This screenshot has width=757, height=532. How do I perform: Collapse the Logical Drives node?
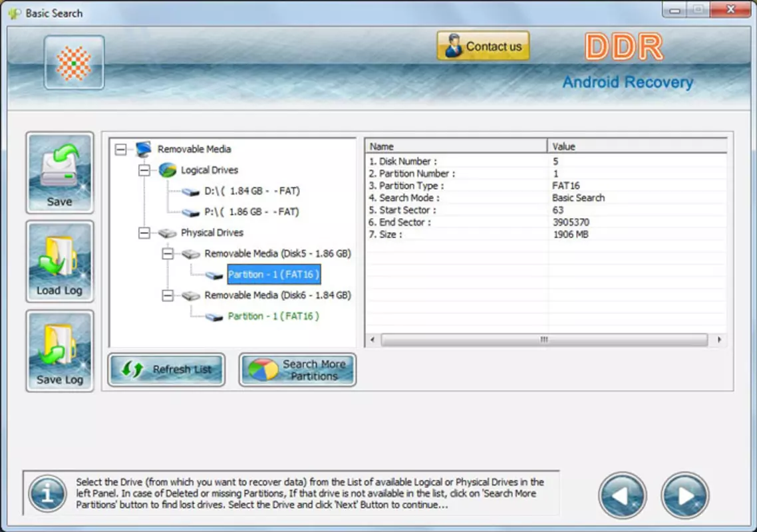point(144,170)
